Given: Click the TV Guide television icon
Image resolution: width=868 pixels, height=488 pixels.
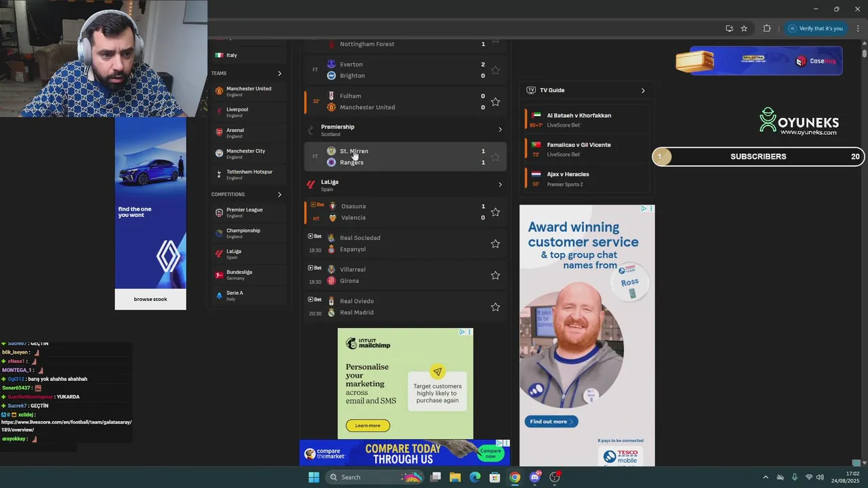Looking at the screenshot, I should click(x=531, y=90).
